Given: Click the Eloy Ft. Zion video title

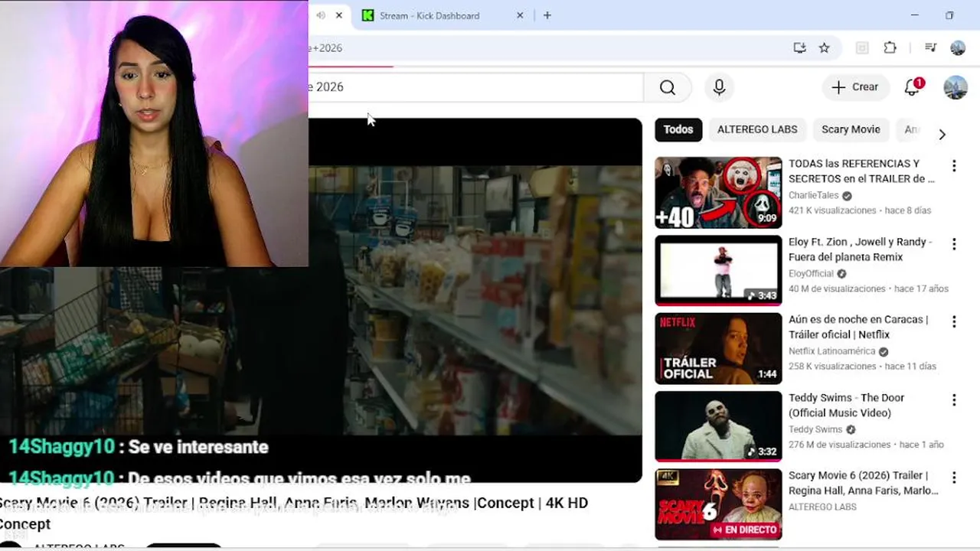Looking at the screenshot, I should (x=861, y=249).
